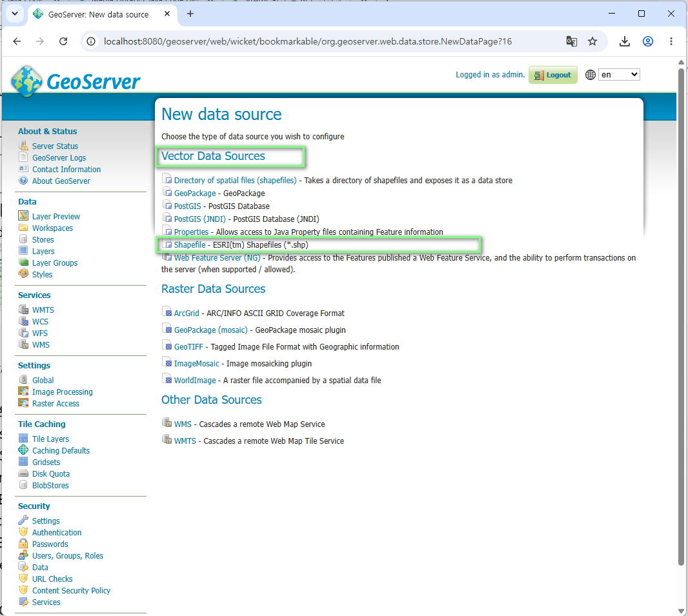Select the ImageMosaic link

click(197, 363)
